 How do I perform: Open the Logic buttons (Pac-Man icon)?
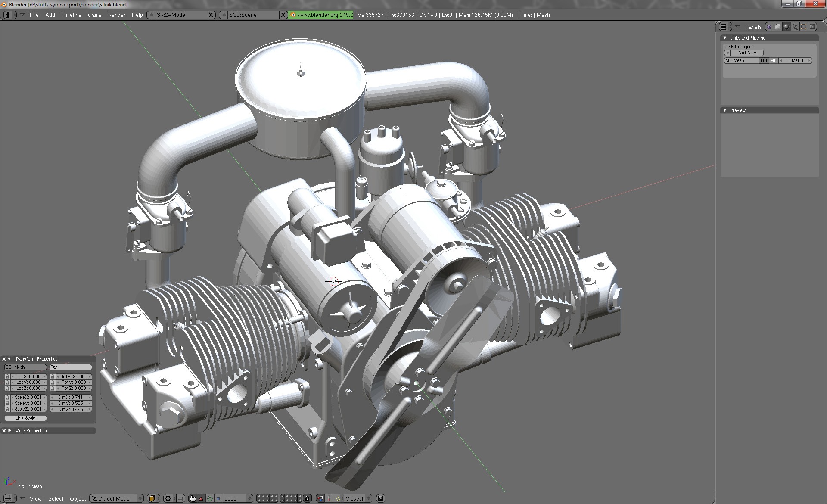coord(769,27)
